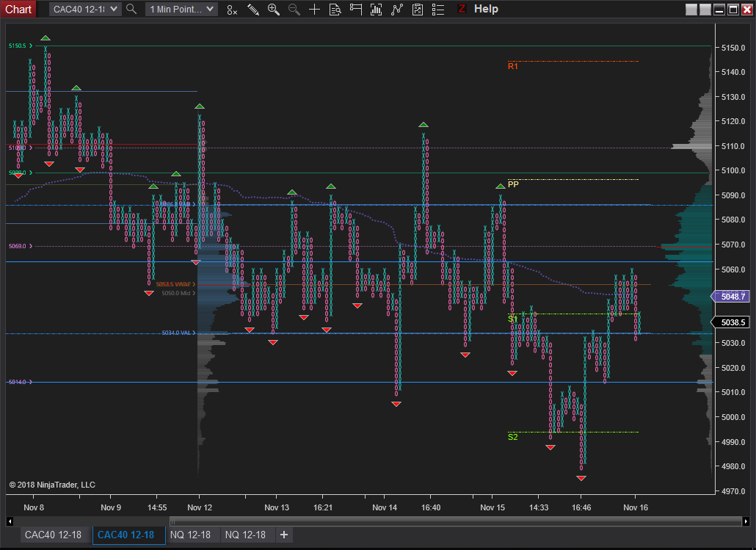
Task: Click the green swing-high triangle above 5150.5
Action: pos(46,38)
